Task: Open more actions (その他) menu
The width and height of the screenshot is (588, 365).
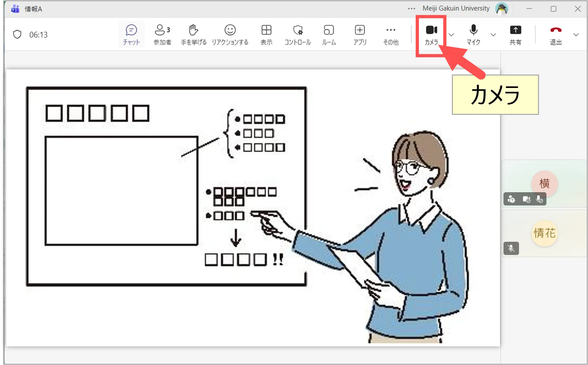Action: point(391,35)
